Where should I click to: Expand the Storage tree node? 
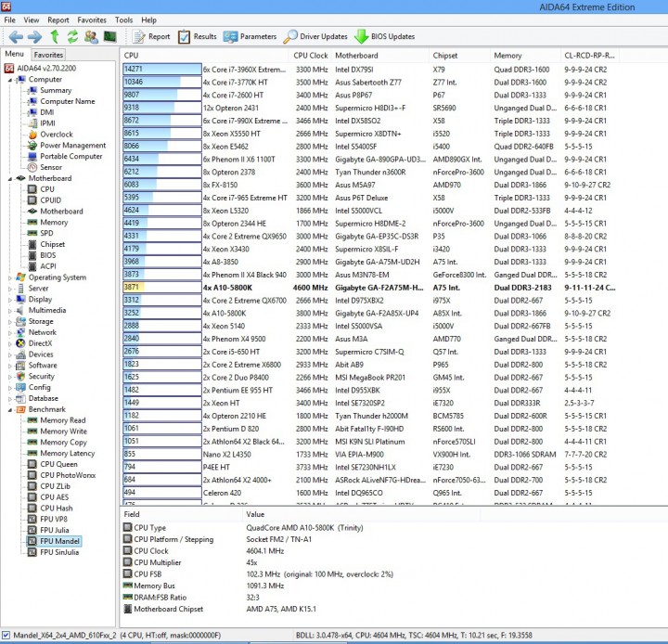(10, 322)
